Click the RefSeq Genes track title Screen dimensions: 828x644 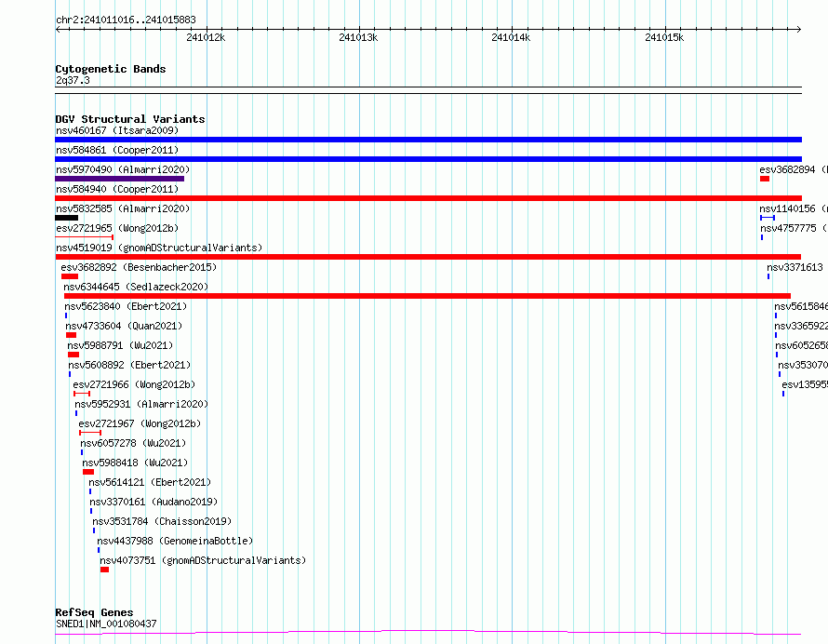(94, 613)
